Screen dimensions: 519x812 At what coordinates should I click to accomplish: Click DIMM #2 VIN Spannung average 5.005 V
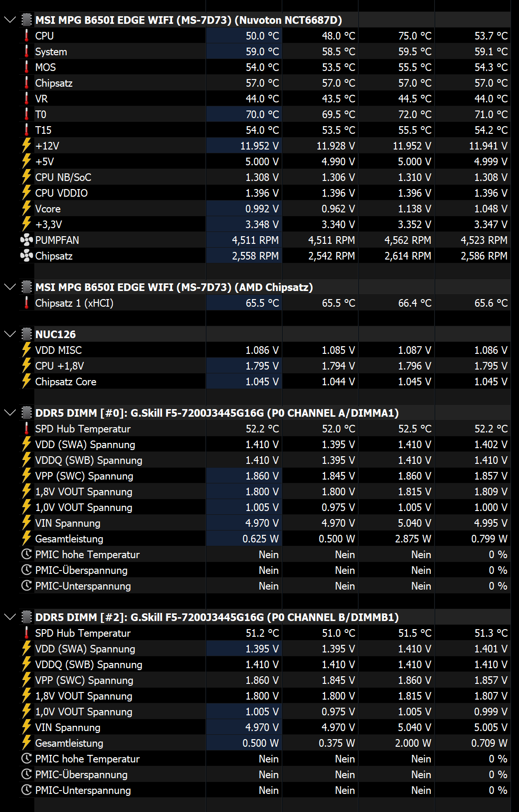pyautogui.click(x=491, y=727)
